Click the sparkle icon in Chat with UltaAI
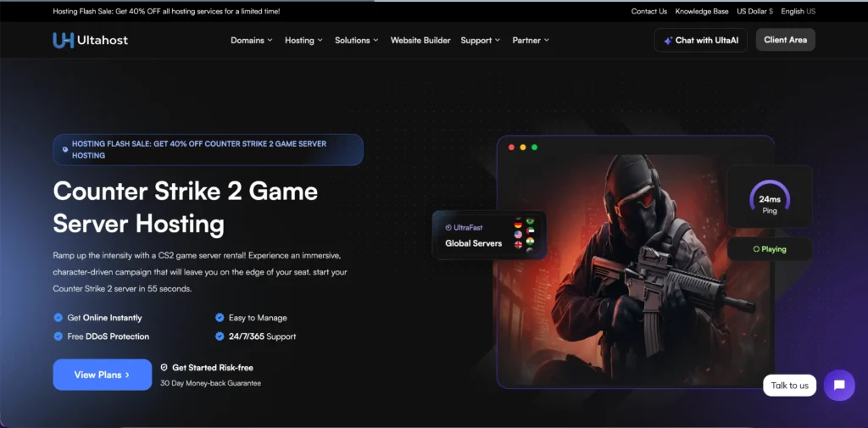 [668, 41]
